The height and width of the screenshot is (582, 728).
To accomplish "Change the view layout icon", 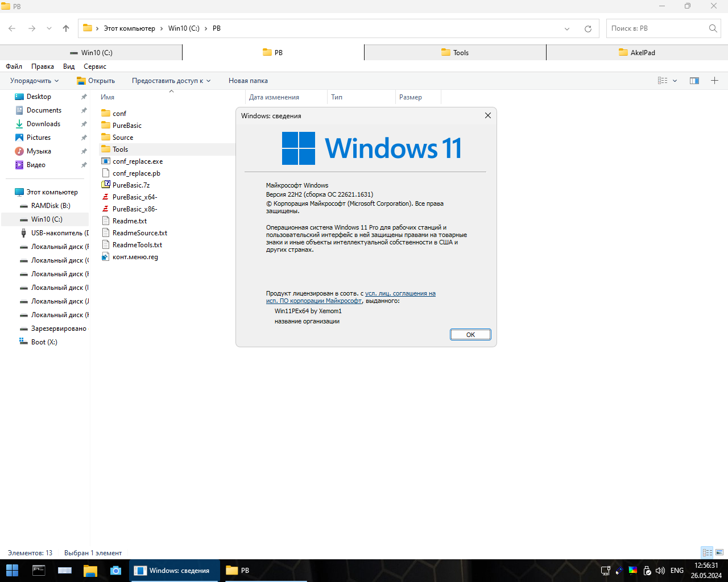I will tap(663, 81).
